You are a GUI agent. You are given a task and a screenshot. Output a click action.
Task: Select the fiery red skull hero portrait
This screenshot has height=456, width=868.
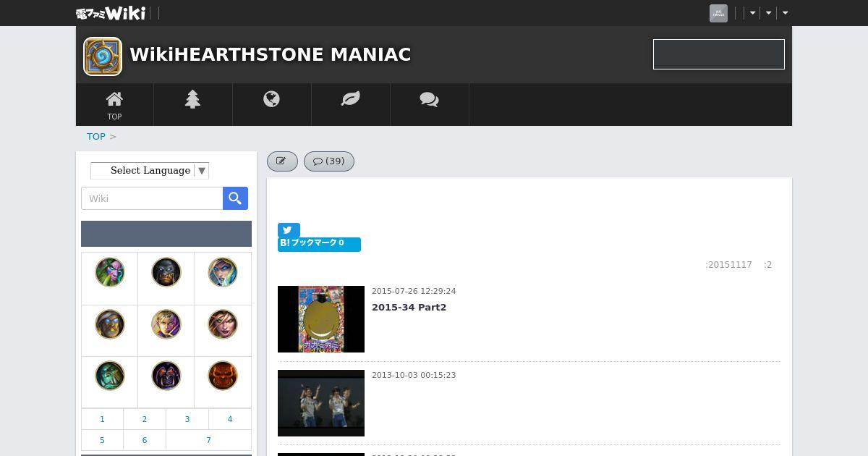pos(223,376)
